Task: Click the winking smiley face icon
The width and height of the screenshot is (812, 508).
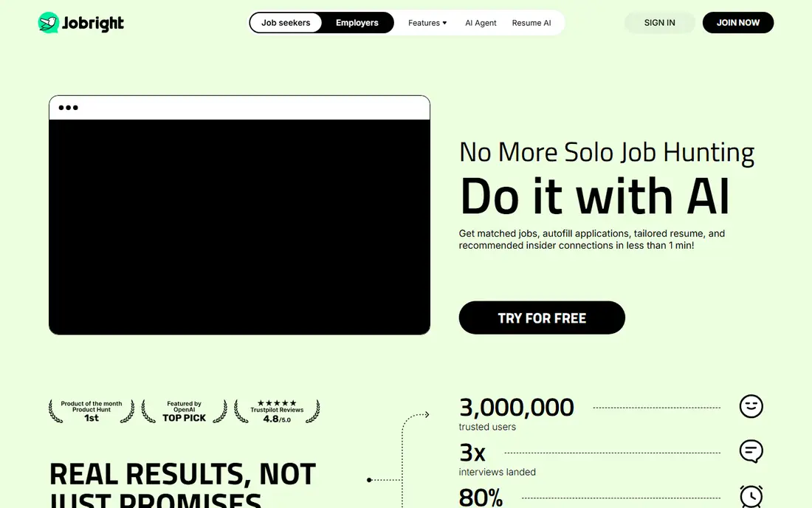Action: click(x=751, y=406)
